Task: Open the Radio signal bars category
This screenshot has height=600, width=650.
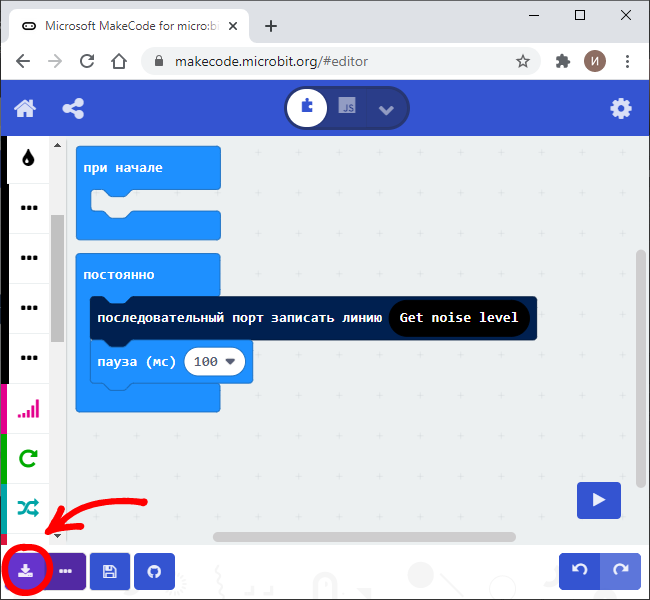Action: 28,409
